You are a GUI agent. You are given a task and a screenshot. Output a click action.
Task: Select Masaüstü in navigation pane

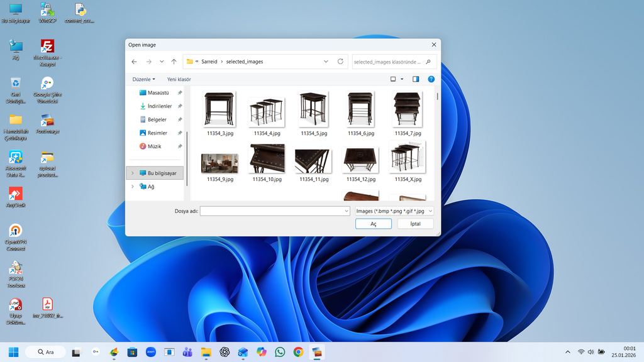point(158,93)
